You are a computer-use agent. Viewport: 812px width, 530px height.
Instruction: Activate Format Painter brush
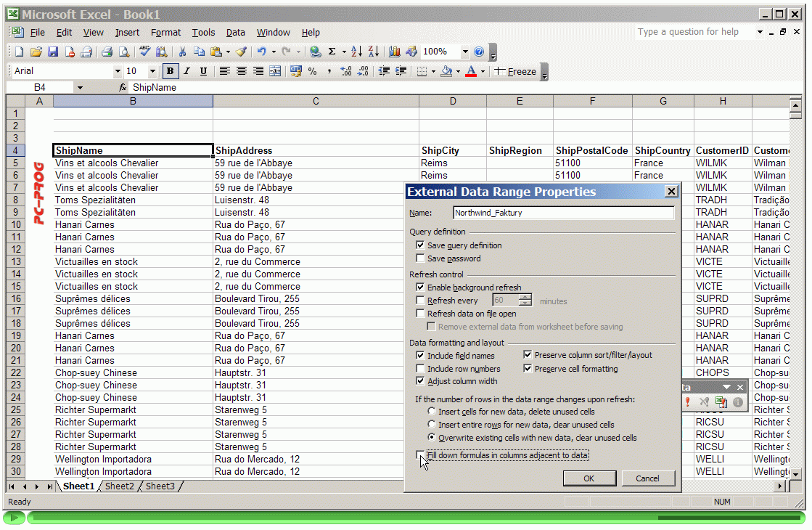(x=242, y=52)
